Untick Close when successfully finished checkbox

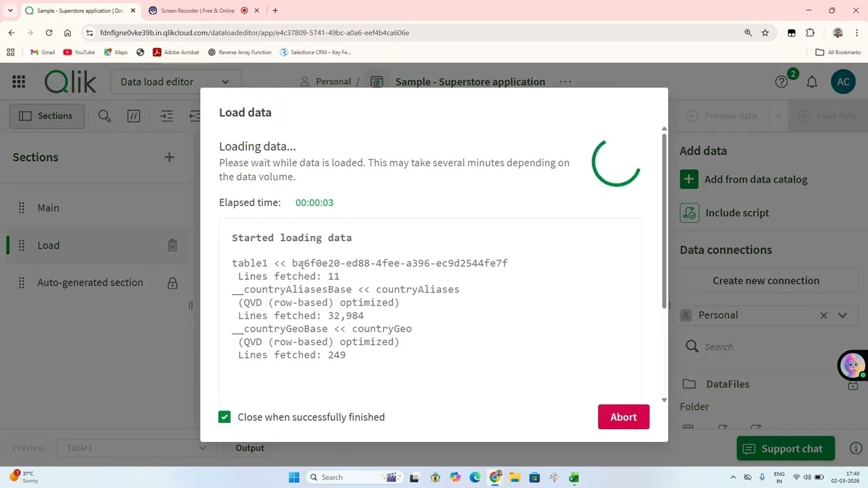click(224, 417)
